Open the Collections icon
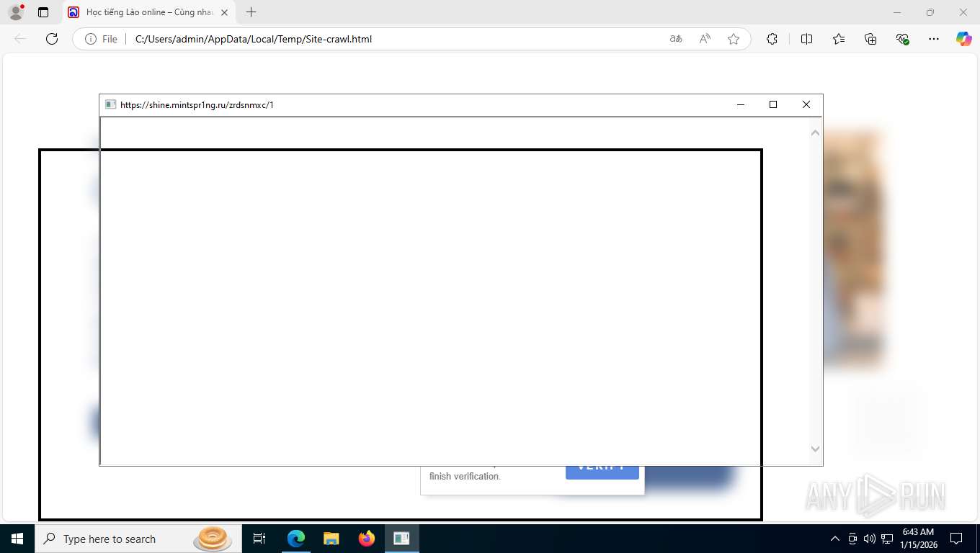Image resolution: width=980 pixels, height=553 pixels. coord(870,39)
